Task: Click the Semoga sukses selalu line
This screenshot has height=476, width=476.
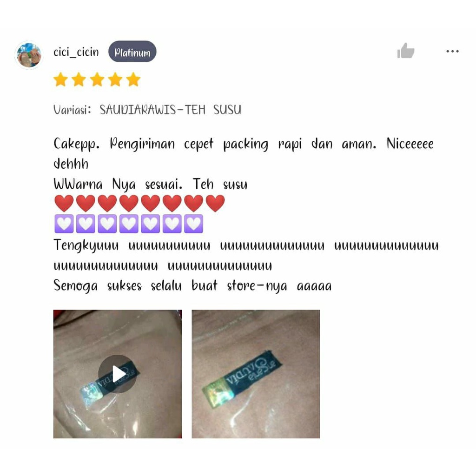Action: click(192, 286)
